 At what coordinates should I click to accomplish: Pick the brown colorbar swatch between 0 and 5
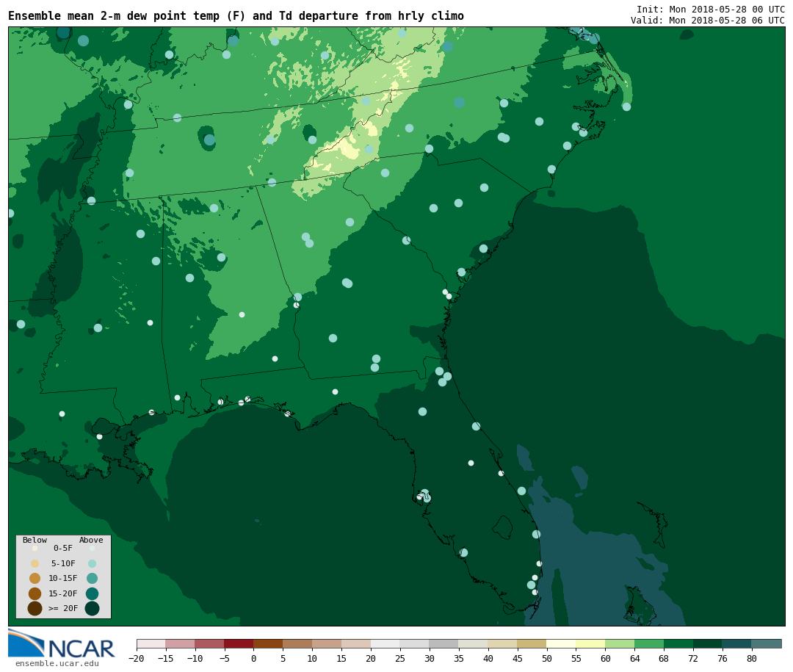pos(268,643)
